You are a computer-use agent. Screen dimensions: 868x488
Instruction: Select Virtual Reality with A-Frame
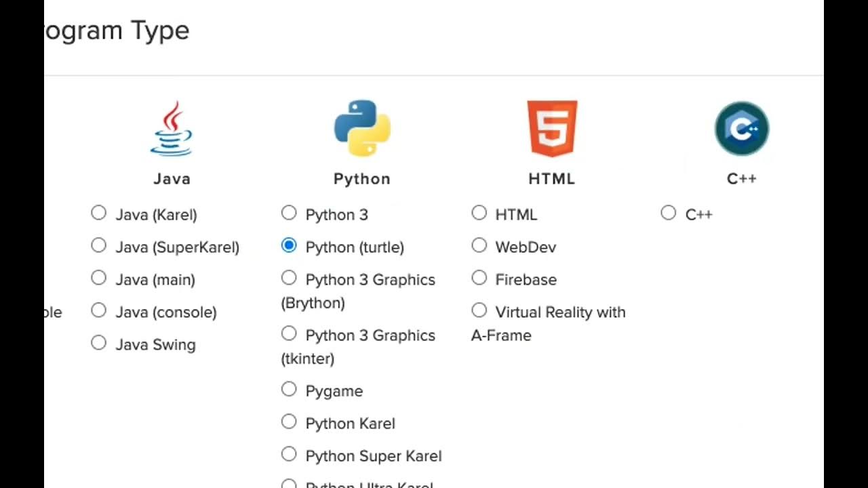[x=479, y=311]
